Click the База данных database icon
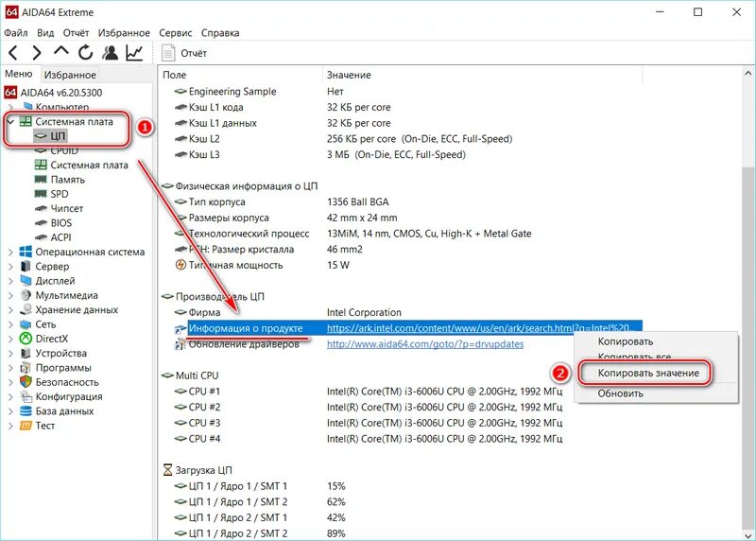 26,410
